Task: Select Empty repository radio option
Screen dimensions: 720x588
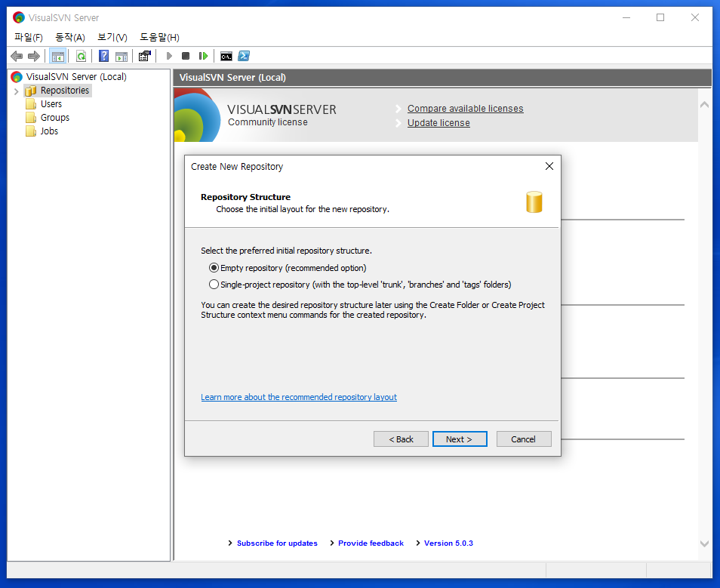Action: coord(214,268)
